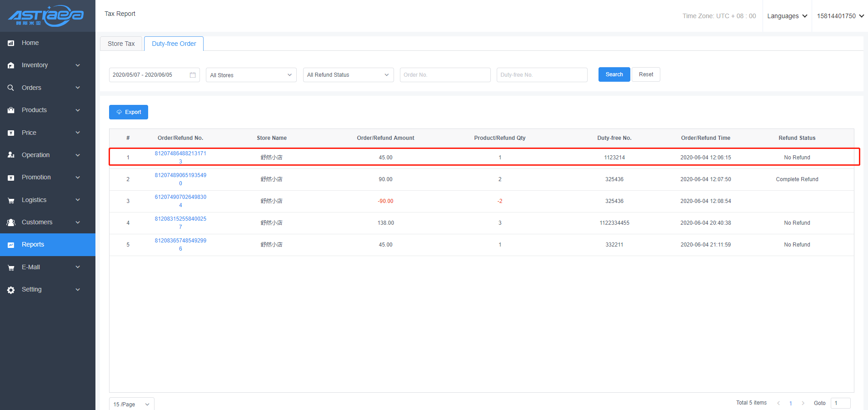Click the Astraea logo

[46, 16]
